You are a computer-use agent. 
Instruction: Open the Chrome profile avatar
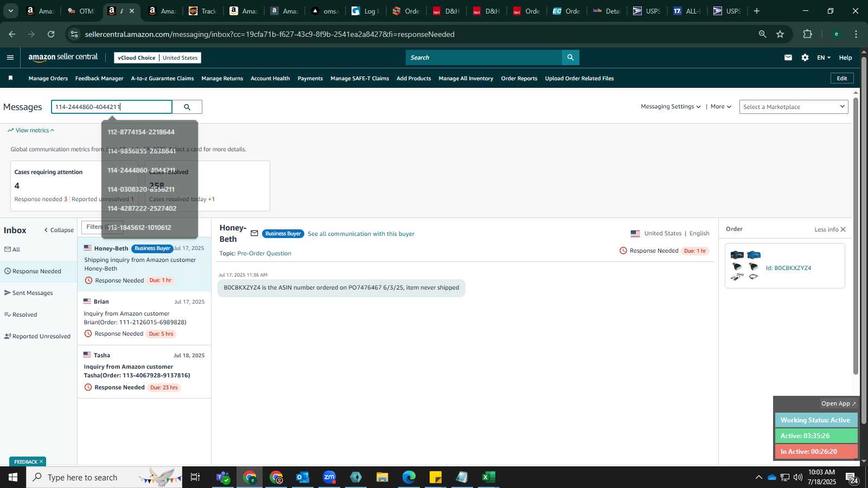[837, 34]
